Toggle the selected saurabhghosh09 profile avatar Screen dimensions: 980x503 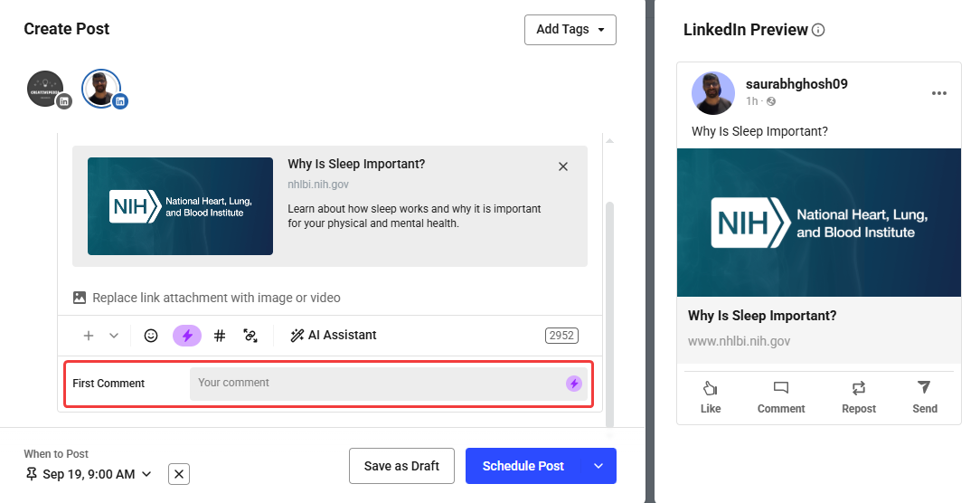[x=101, y=89]
